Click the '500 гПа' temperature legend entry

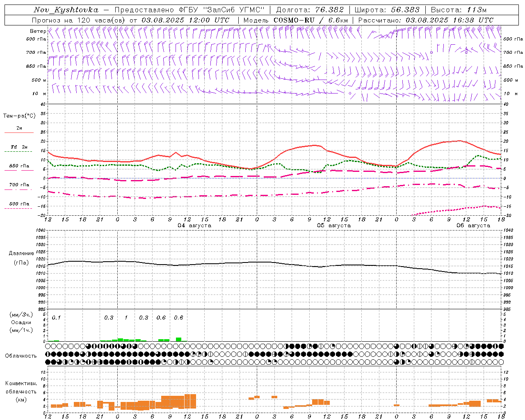tap(19, 204)
